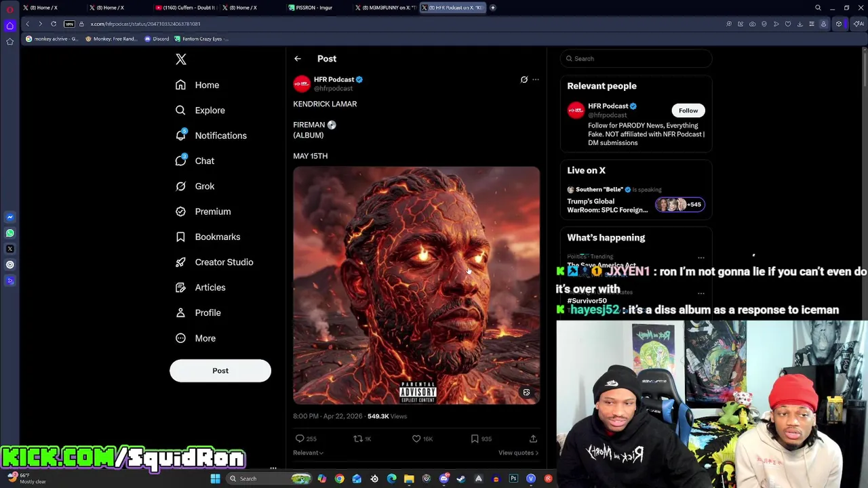Open Monkey: Free Rand bookmark

click(x=111, y=39)
